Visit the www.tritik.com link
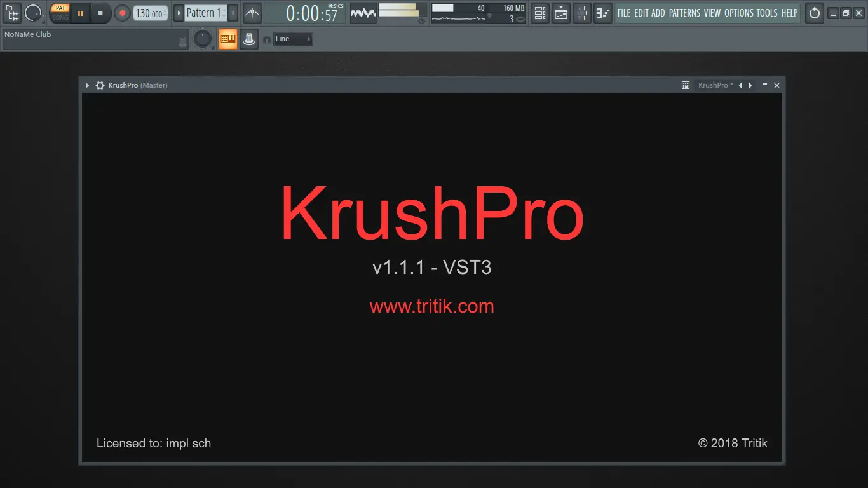The height and width of the screenshot is (488, 868). click(432, 306)
